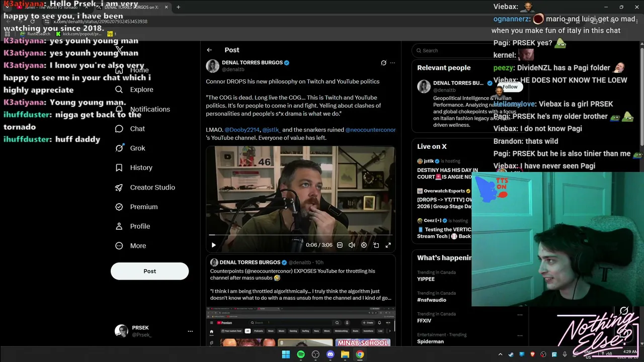Seek on the video progress bar
The image size is (644, 362).
(x=300, y=235)
